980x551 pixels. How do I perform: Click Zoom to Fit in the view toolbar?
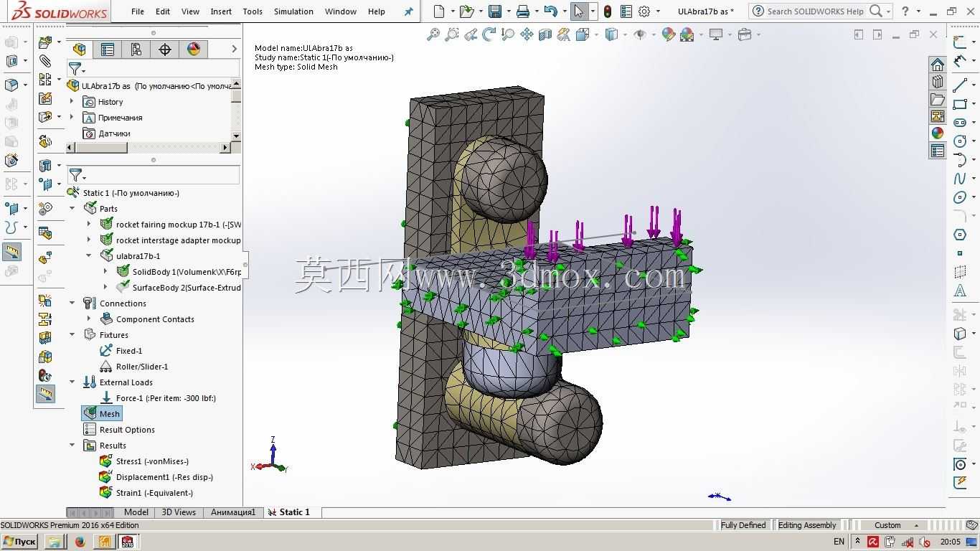click(433, 34)
